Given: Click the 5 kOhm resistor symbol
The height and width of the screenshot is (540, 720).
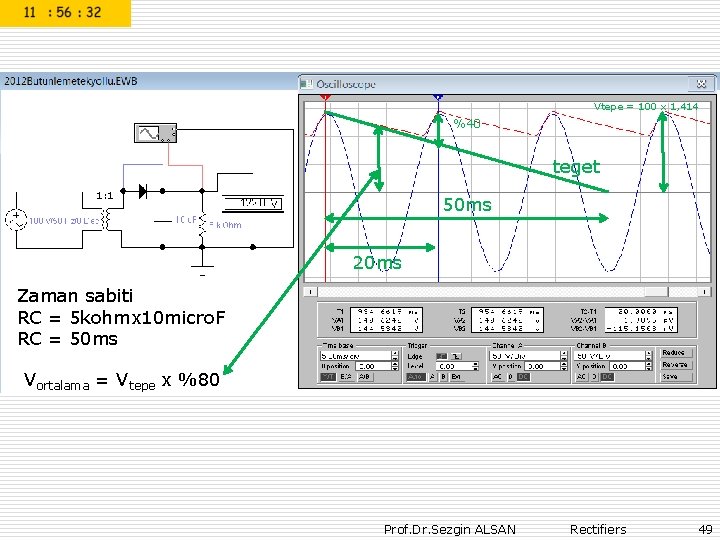Looking at the screenshot, I should (202, 225).
